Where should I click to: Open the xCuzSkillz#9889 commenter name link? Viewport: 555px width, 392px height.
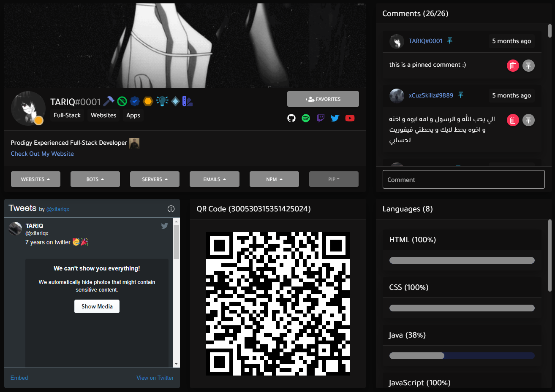pyautogui.click(x=431, y=95)
